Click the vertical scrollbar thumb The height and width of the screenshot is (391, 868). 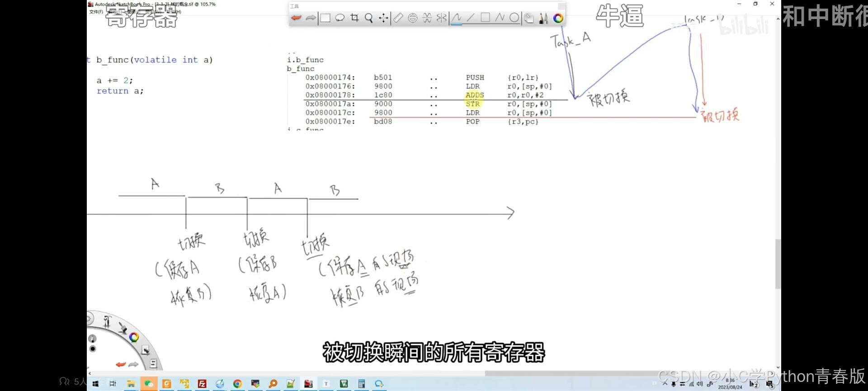click(x=778, y=264)
